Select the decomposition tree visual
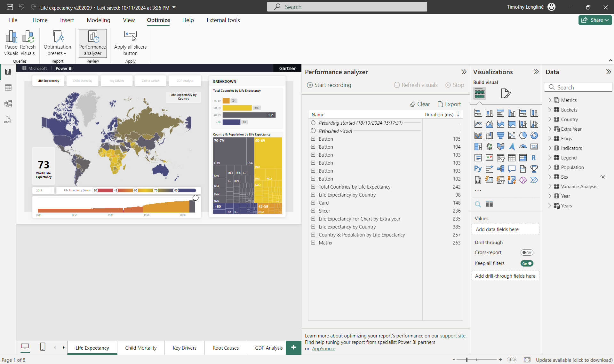Screen dimensions: 614x364 pos(500,169)
